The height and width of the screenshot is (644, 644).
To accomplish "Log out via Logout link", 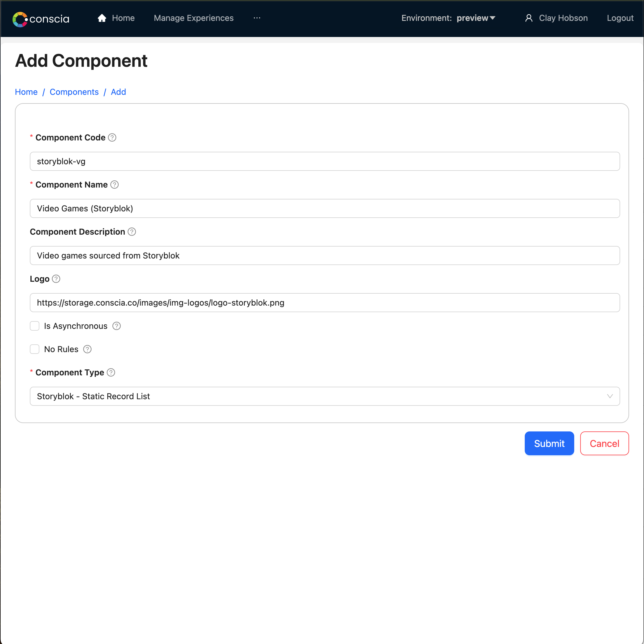I will [x=620, y=18].
